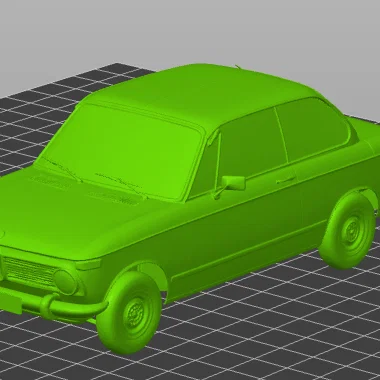The width and height of the screenshot is (380, 380).
Task: Click the car's front left wheel
Action: pos(130,313)
